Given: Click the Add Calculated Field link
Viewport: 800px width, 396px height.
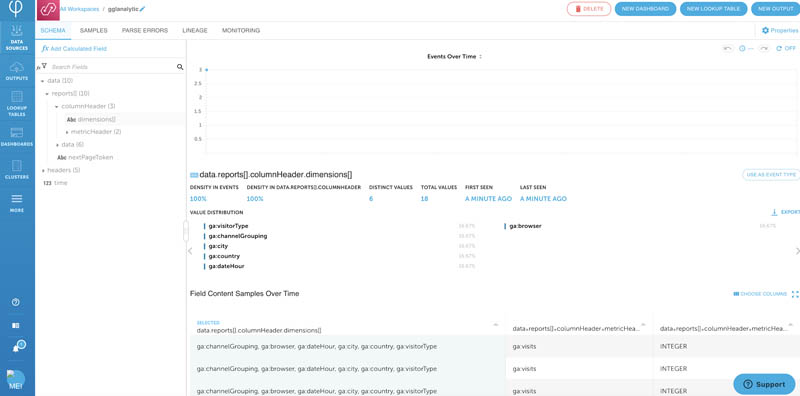Looking at the screenshot, I should 79,48.
